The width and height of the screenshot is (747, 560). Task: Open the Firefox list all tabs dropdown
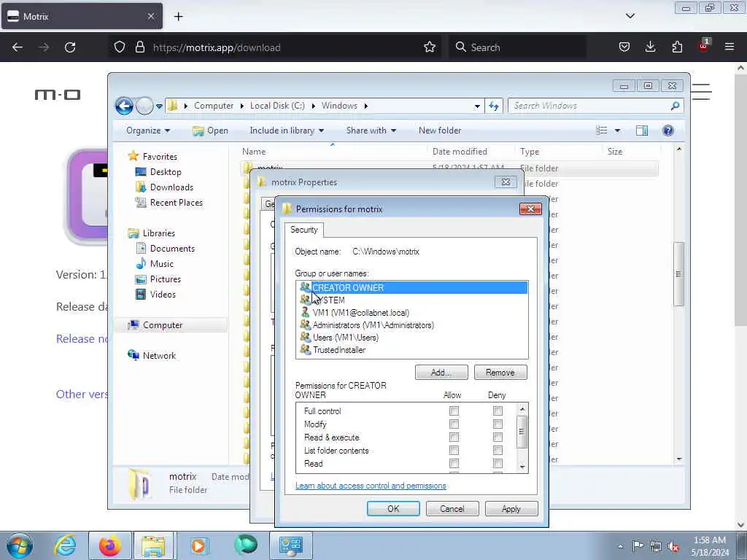[630, 16]
